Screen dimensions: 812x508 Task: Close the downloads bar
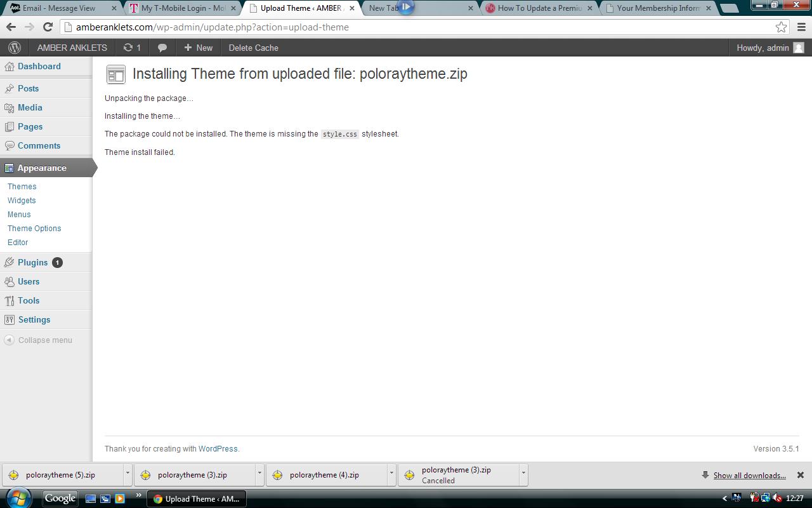[x=801, y=475]
